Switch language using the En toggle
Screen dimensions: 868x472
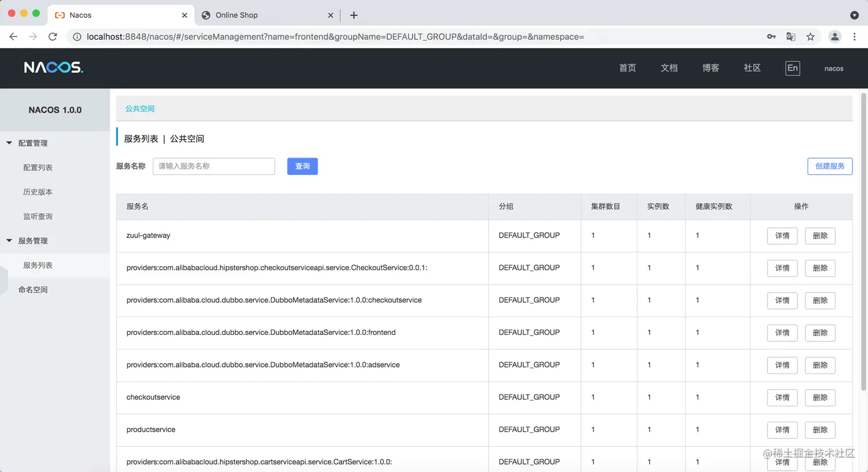(792, 68)
